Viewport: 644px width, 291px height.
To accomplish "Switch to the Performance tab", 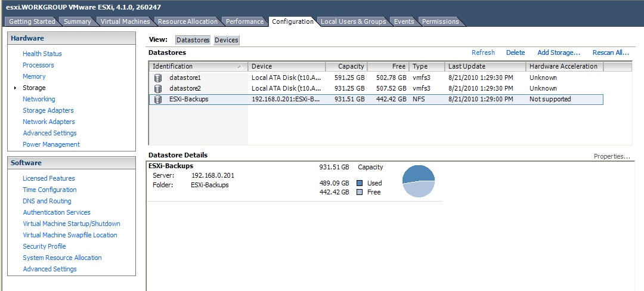I will [244, 21].
